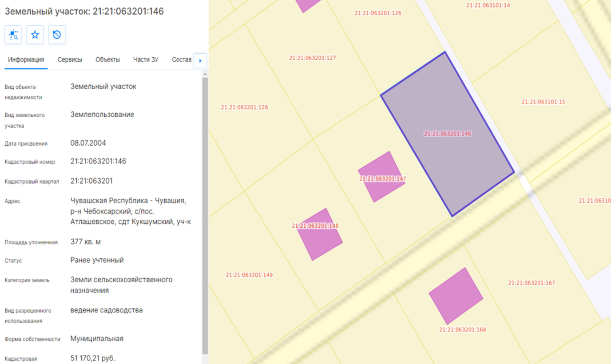
Task: Open the Сервисы tab
Action: coord(70,60)
